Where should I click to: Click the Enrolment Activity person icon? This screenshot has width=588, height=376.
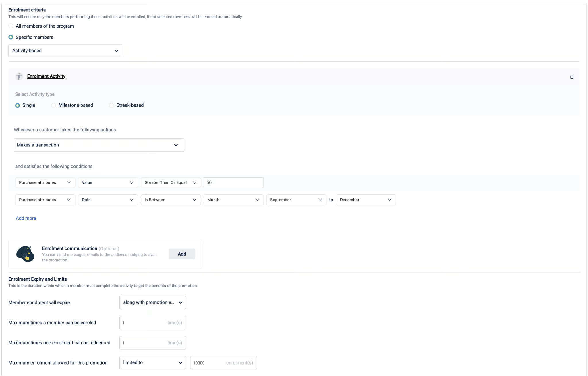pos(19,76)
